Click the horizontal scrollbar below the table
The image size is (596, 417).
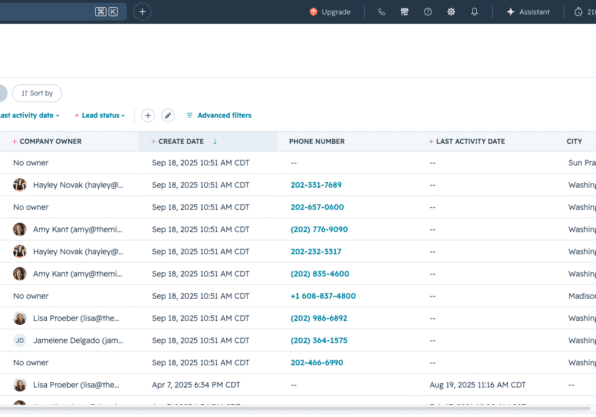(x=295, y=409)
